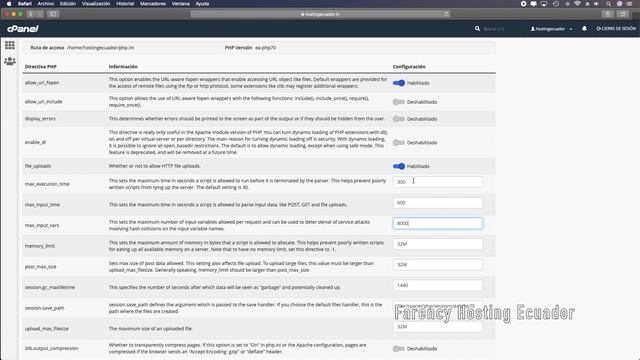This screenshot has width=640, height=360.
Task: Show Safari tab overview icon
Action: pyautogui.click(x=622, y=14)
